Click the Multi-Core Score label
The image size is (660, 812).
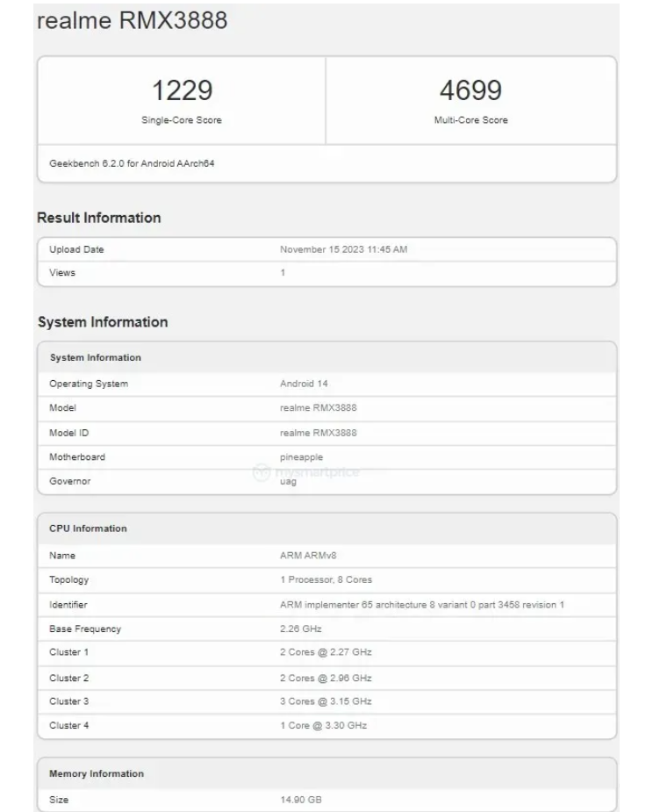click(x=471, y=120)
